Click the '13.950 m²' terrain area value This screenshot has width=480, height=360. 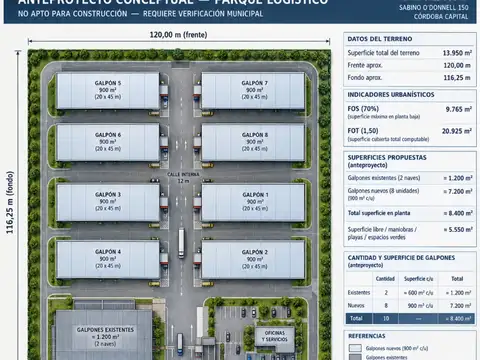click(x=457, y=53)
